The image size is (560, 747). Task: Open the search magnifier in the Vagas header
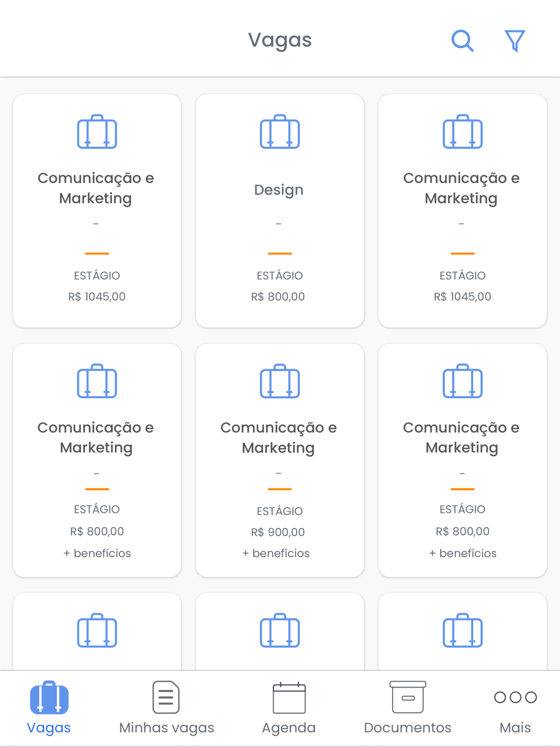click(x=463, y=41)
